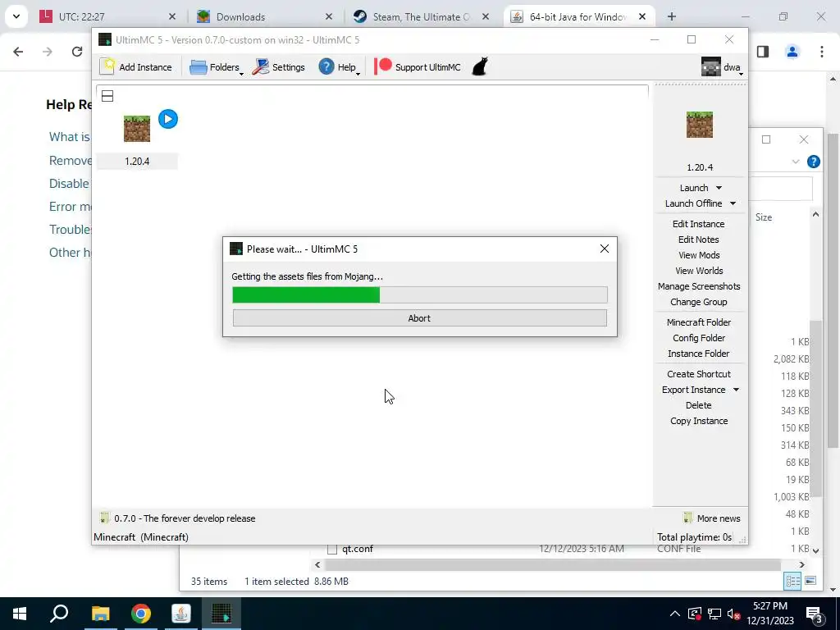Screen dimensions: 840x630
Task: Select the 64-bit Java for Windows tab
Action: (578, 16)
